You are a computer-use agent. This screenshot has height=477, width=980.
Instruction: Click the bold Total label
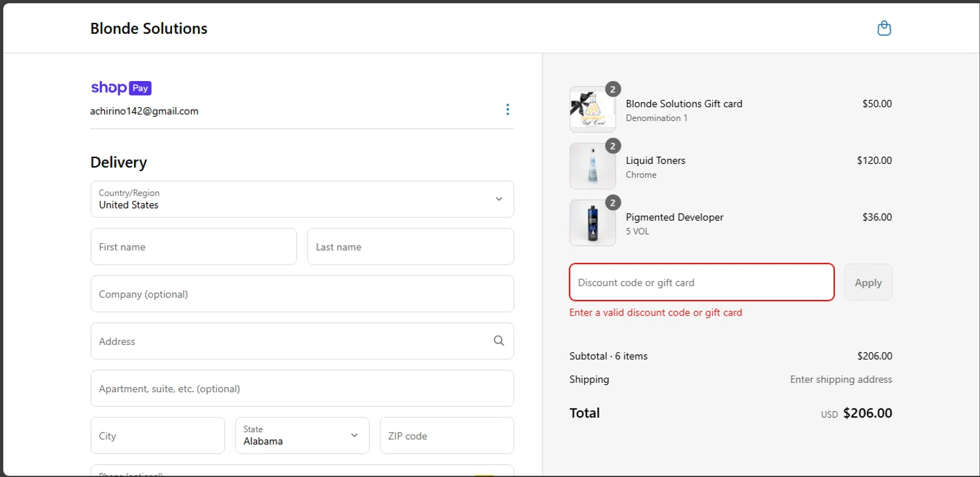[x=585, y=413]
